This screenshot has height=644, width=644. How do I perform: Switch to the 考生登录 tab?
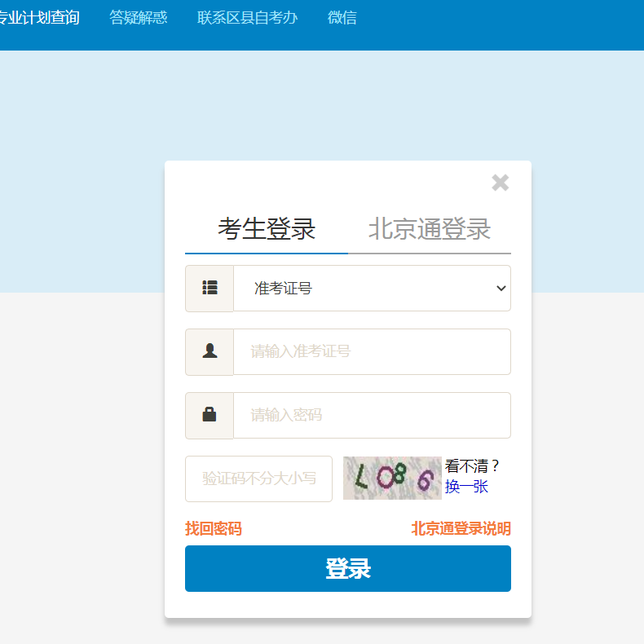(x=267, y=229)
